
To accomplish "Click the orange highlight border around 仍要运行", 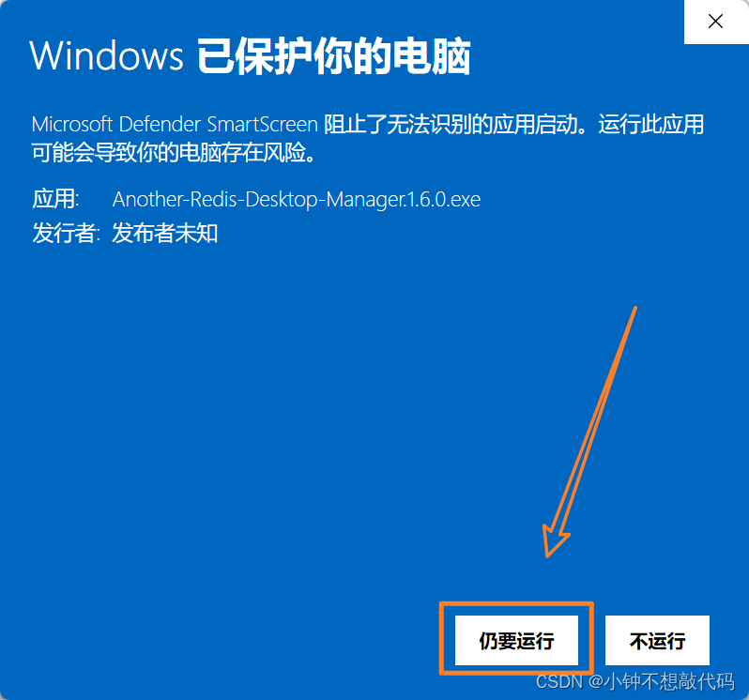I will click(516, 604).
